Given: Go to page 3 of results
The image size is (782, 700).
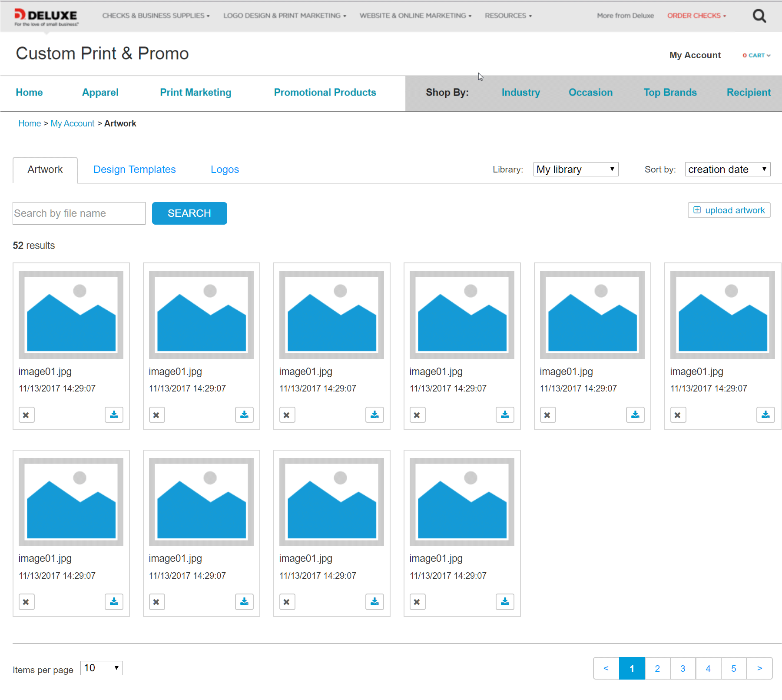Looking at the screenshot, I should pyautogui.click(x=683, y=668).
